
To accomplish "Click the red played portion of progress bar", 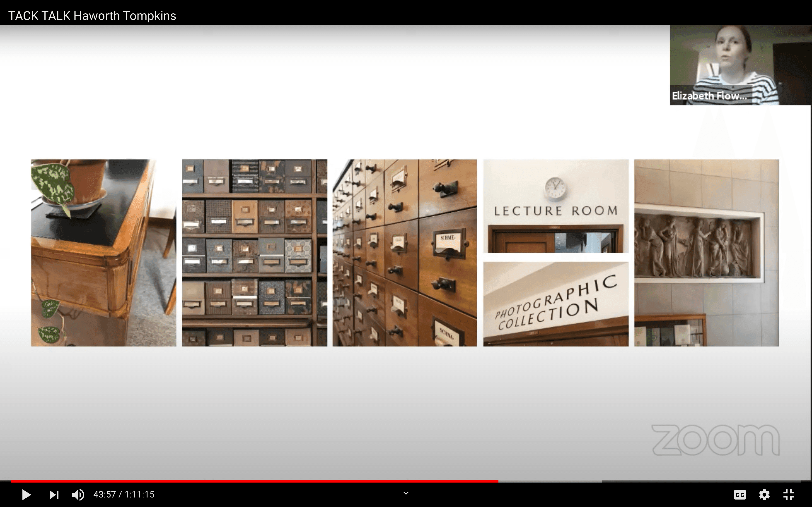I will [255, 481].
